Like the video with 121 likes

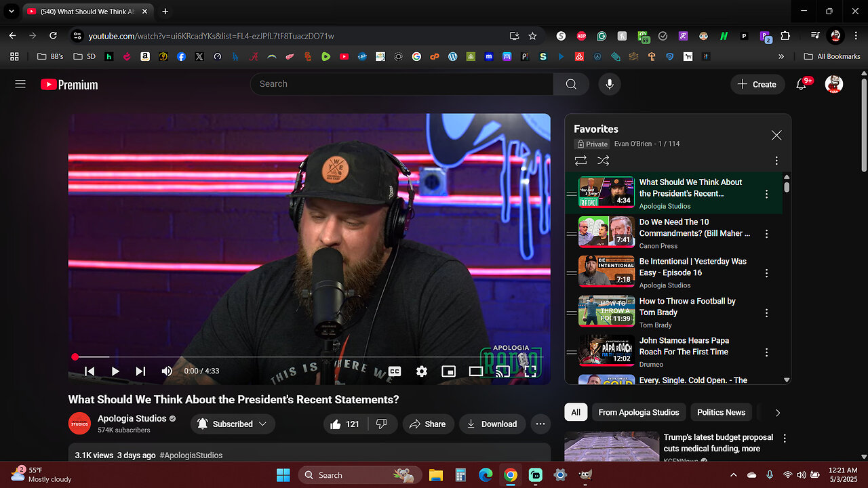tap(345, 424)
